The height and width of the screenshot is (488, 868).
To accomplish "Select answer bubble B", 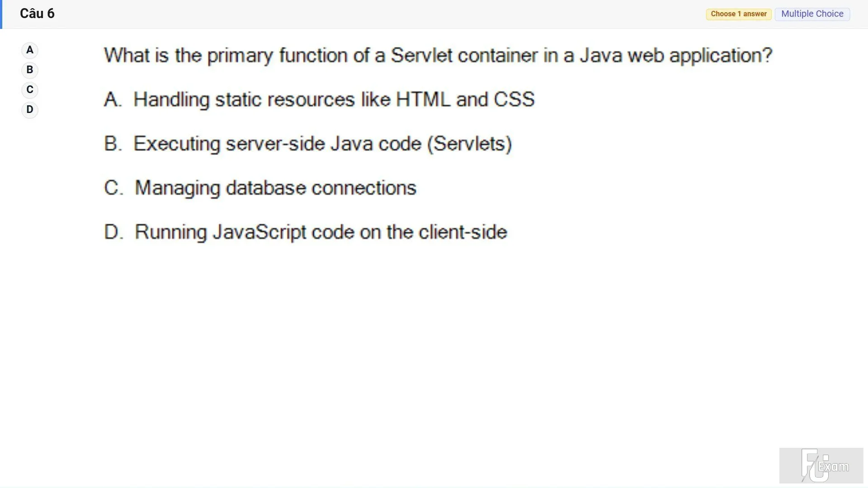I will coord(30,70).
